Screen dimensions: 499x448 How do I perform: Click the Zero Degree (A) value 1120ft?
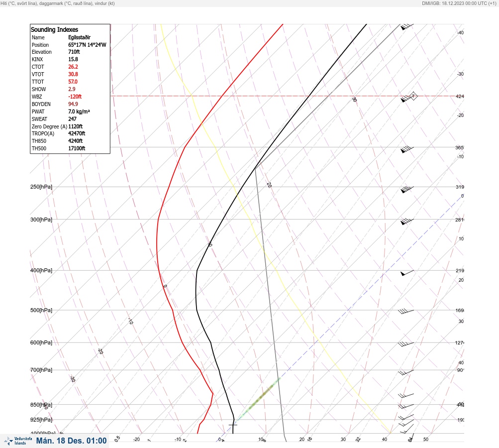76,126
